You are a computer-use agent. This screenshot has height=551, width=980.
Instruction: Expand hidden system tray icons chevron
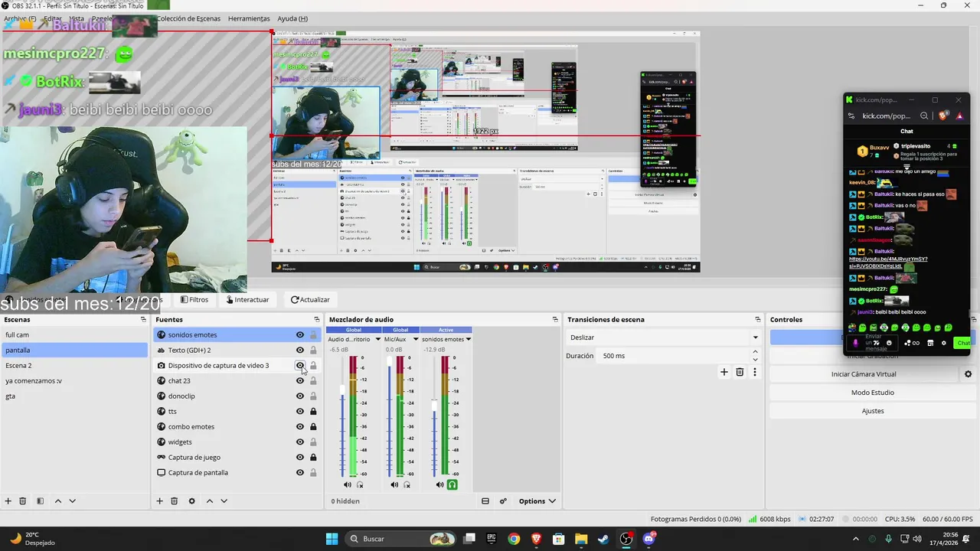point(855,539)
